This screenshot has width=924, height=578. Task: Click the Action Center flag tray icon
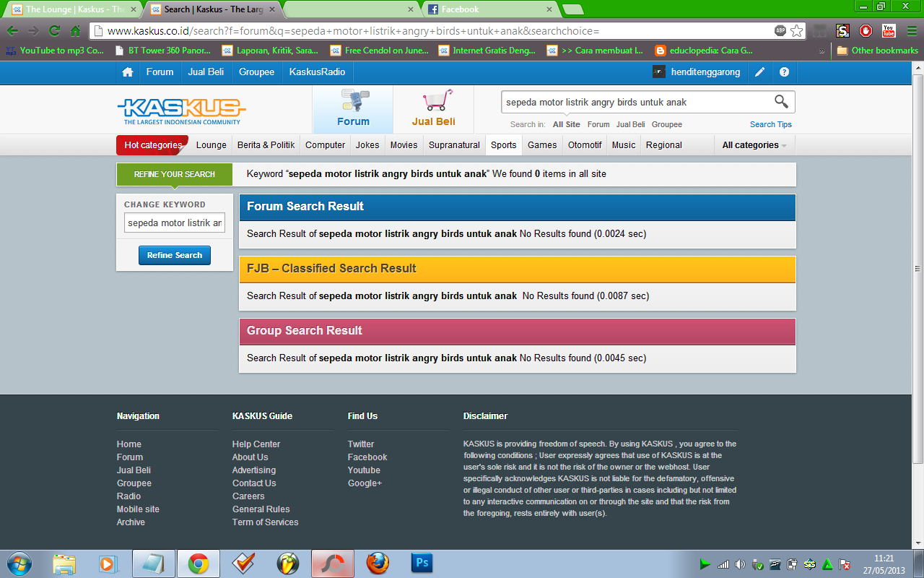pos(844,564)
